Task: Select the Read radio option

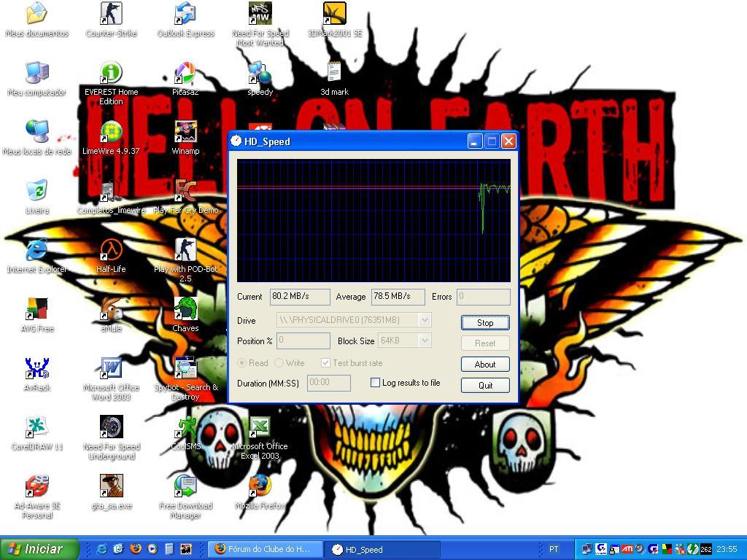Action: (x=242, y=363)
